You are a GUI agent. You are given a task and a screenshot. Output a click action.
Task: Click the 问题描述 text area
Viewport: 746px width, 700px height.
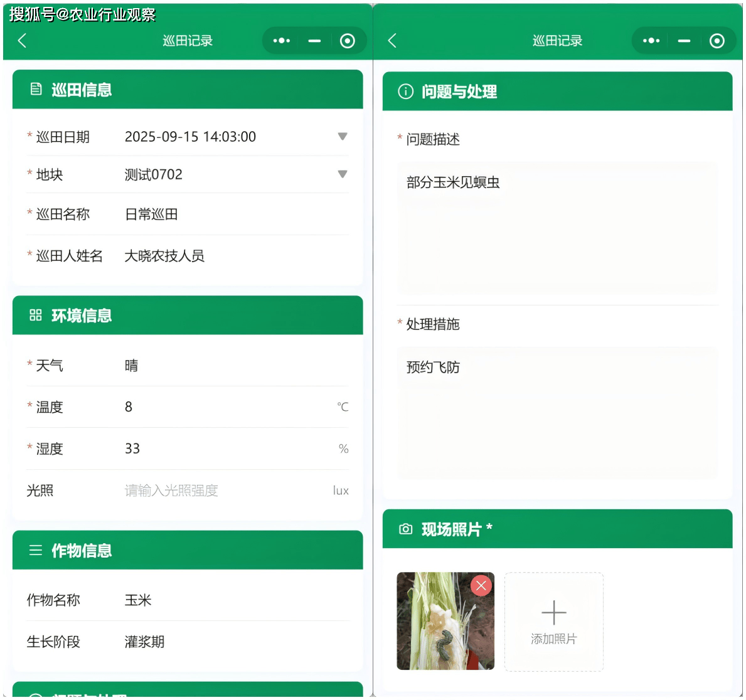557,228
